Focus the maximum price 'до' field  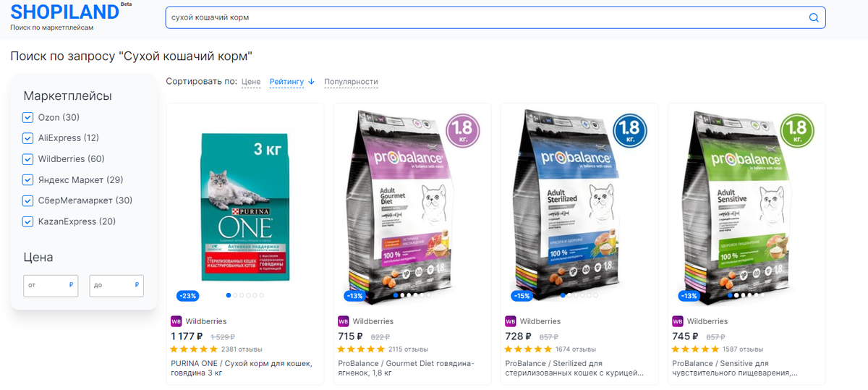(x=116, y=285)
